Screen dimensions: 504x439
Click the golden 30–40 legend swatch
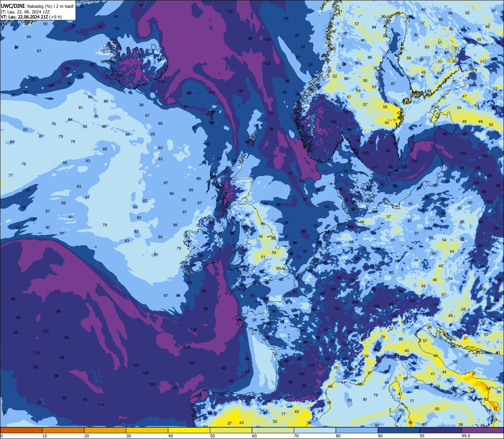click(x=147, y=430)
